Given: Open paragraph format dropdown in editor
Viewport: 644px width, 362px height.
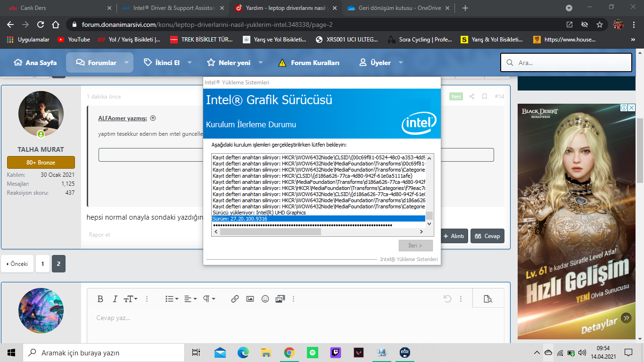Looking at the screenshot, I should click(209, 299).
